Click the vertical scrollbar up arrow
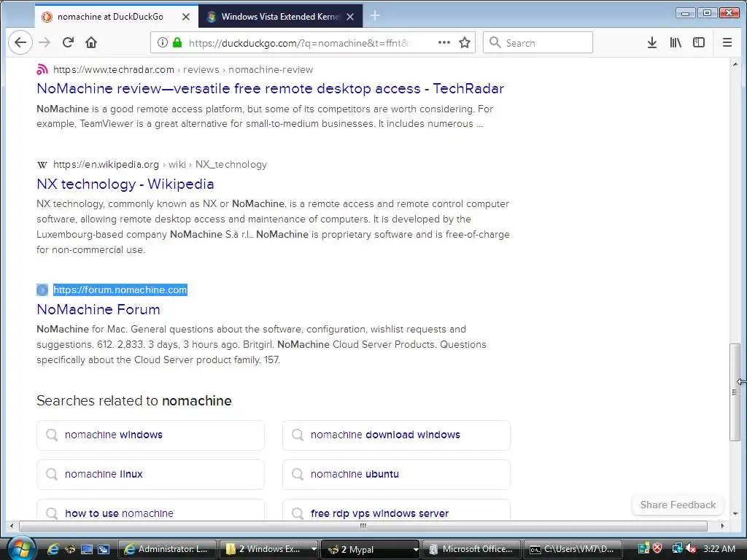Viewport: 747px width, 560px height. pyautogui.click(x=735, y=64)
